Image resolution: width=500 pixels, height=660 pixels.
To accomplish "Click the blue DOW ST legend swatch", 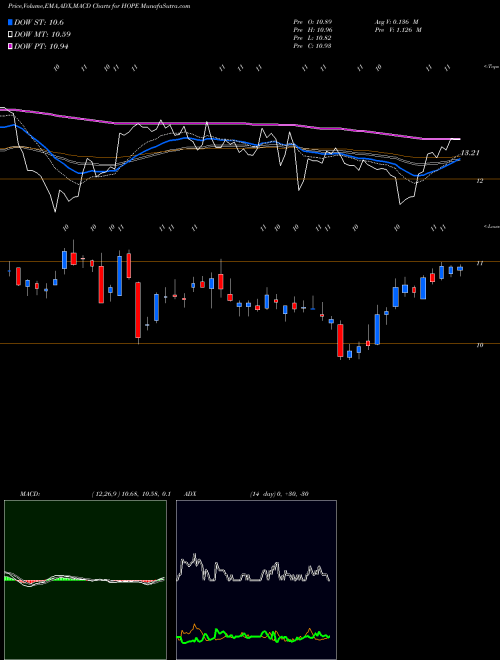I will pos(11,23).
